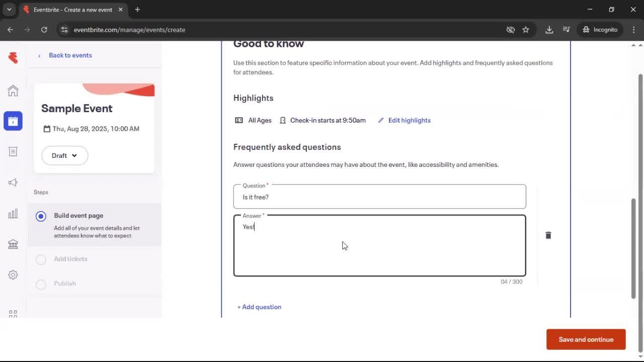This screenshot has height=362, width=644.
Task: Select the Build event page step radio
Action: pos(41,216)
